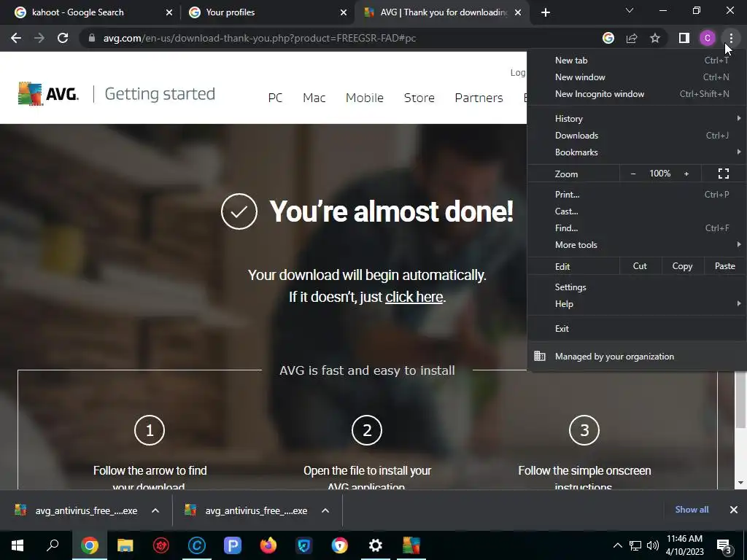Viewport: 747px width, 560px height.
Task: Choose Cast... in the menu
Action: click(636, 211)
